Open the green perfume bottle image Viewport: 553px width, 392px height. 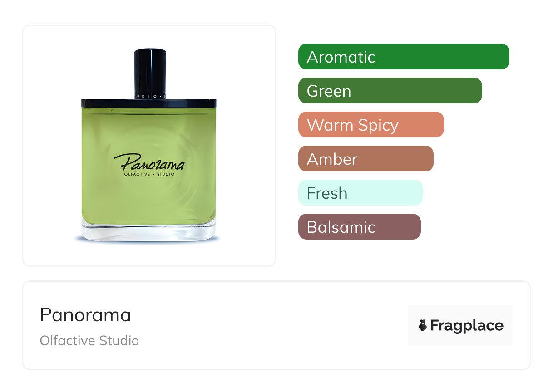148,145
